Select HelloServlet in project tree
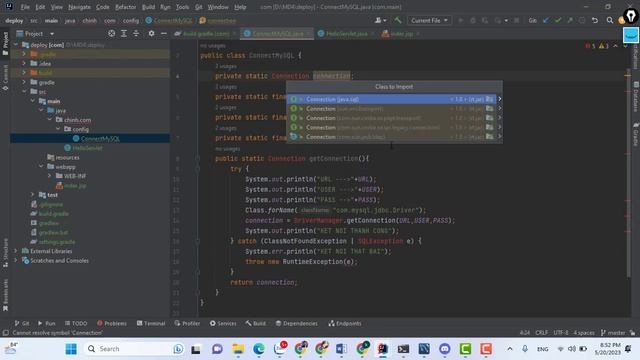The width and height of the screenshot is (640, 360). [87, 148]
